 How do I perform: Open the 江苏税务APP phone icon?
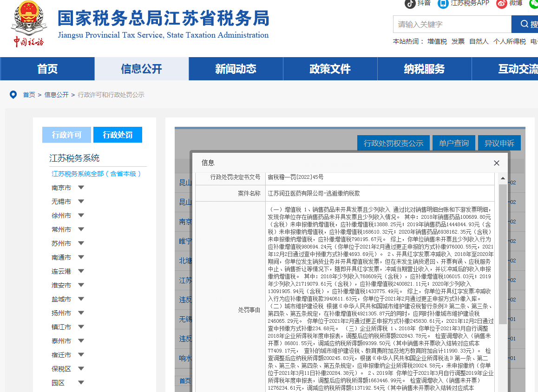click(443, 3)
